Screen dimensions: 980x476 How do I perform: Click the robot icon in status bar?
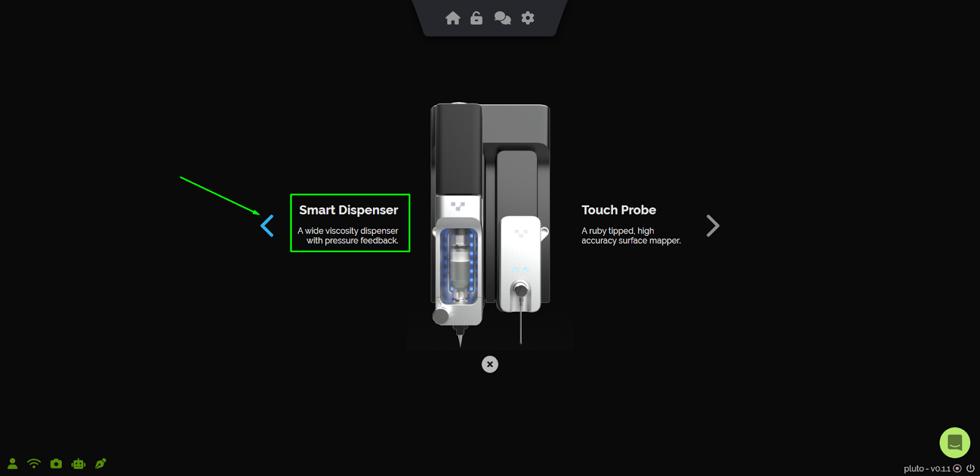click(78, 464)
